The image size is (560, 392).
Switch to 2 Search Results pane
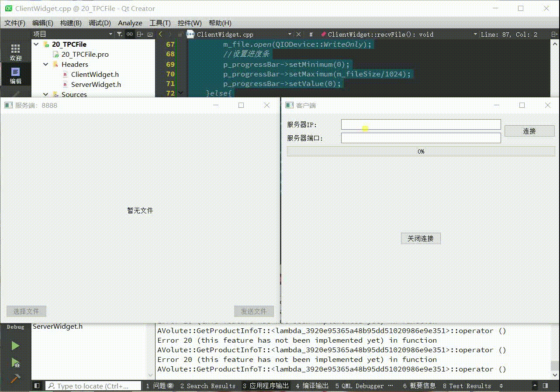(x=207, y=386)
